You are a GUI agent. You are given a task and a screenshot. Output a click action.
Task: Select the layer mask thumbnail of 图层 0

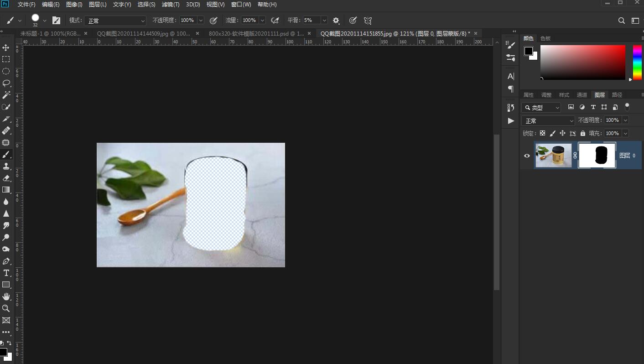pyautogui.click(x=597, y=156)
